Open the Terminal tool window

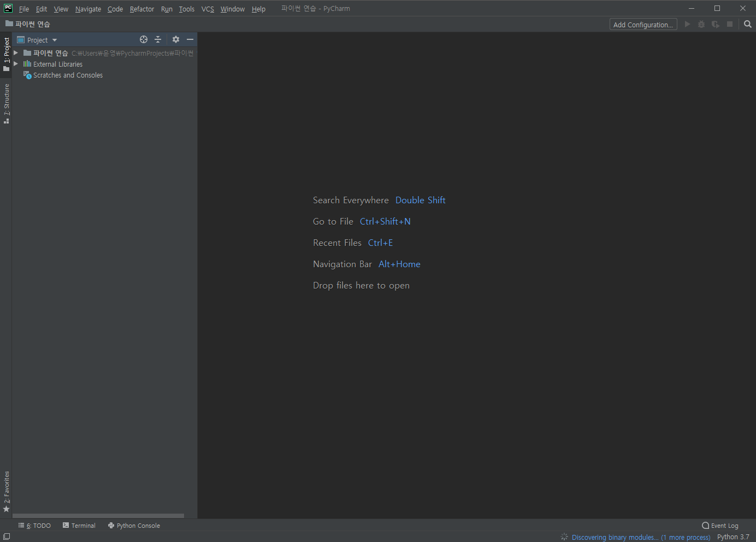pyautogui.click(x=79, y=526)
